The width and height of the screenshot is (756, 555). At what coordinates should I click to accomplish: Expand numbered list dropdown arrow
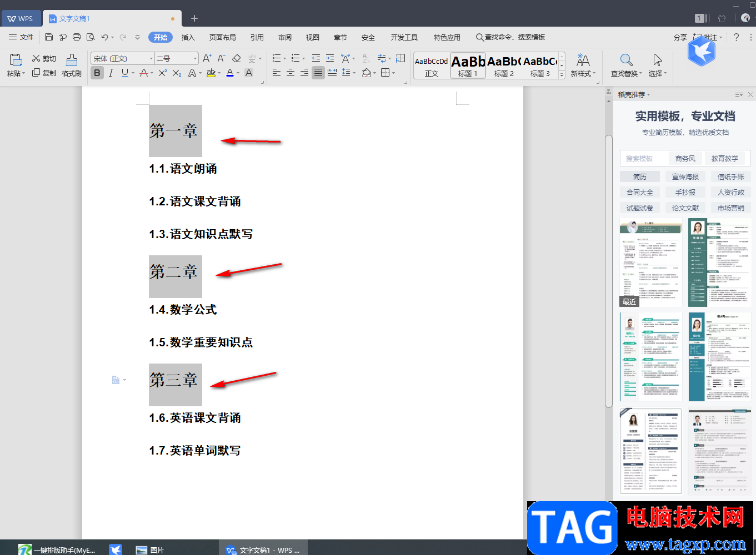(303, 58)
